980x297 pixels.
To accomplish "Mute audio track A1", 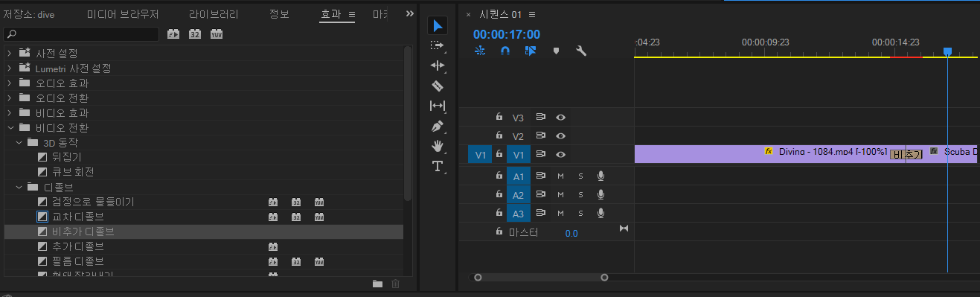I will [561, 176].
